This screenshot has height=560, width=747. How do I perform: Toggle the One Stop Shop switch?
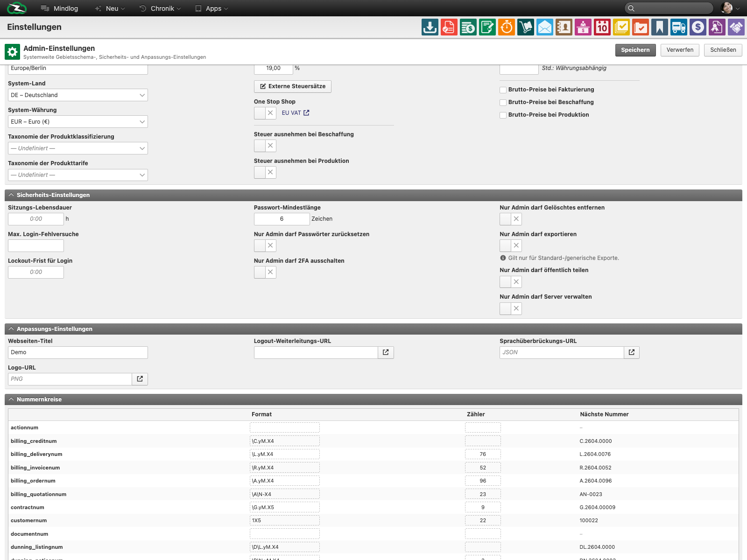[x=265, y=113]
